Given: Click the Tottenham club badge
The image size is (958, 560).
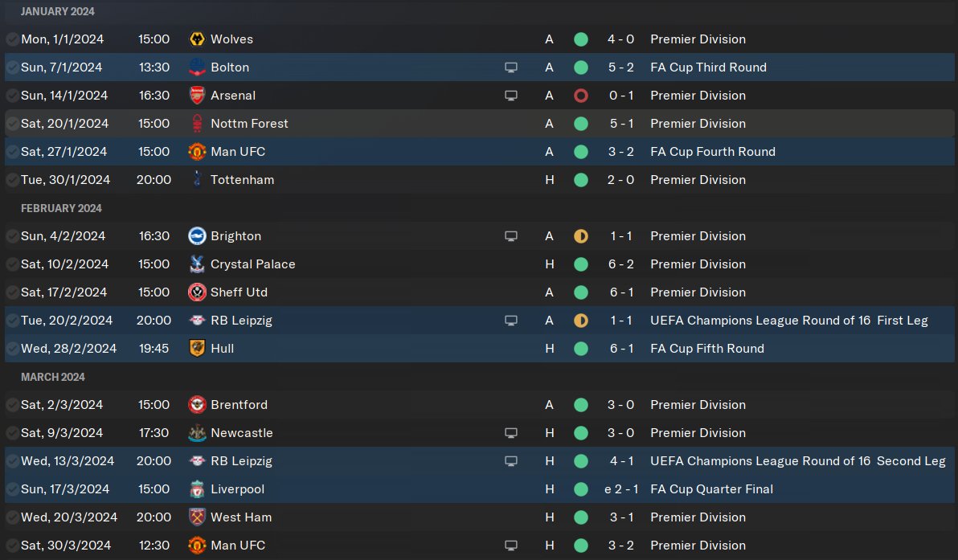Looking at the screenshot, I should pos(197,180).
